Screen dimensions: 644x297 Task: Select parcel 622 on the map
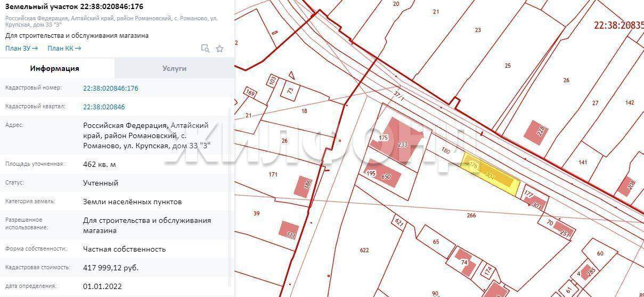(x=364, y=250)
